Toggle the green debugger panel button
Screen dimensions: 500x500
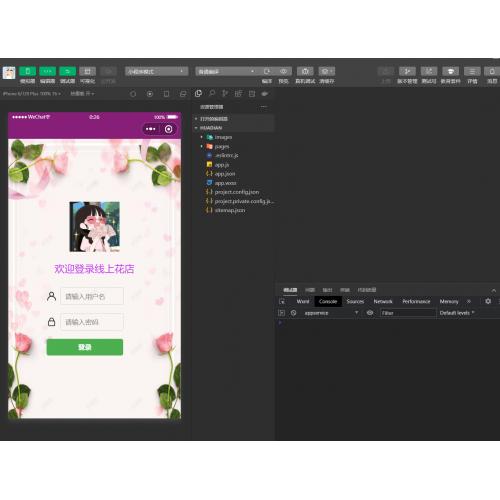(68, 71)
